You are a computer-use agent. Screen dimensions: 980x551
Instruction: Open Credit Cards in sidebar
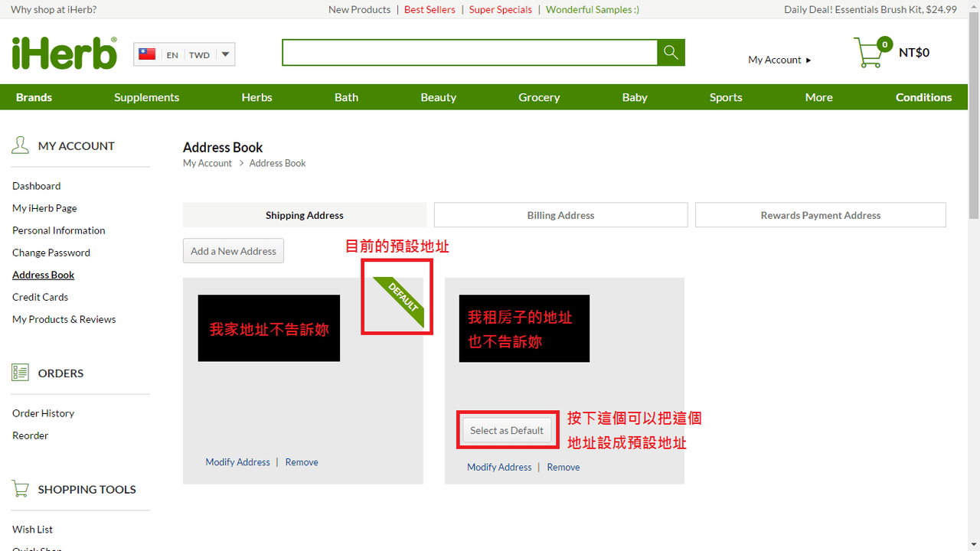click(41, 297)
